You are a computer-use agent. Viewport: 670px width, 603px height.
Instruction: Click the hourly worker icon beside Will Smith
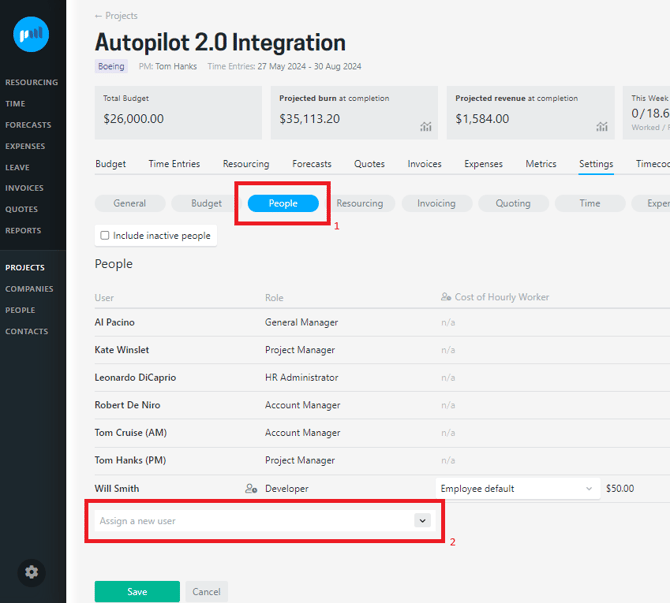(x=251, y=488)
